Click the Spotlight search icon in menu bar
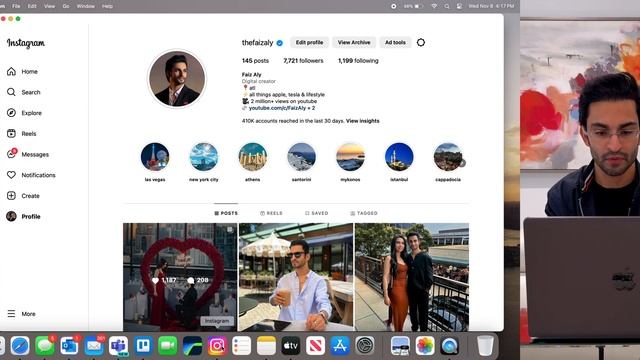Image resolution: width=640 pixels, height=360 pixels. tap(447, 6)
